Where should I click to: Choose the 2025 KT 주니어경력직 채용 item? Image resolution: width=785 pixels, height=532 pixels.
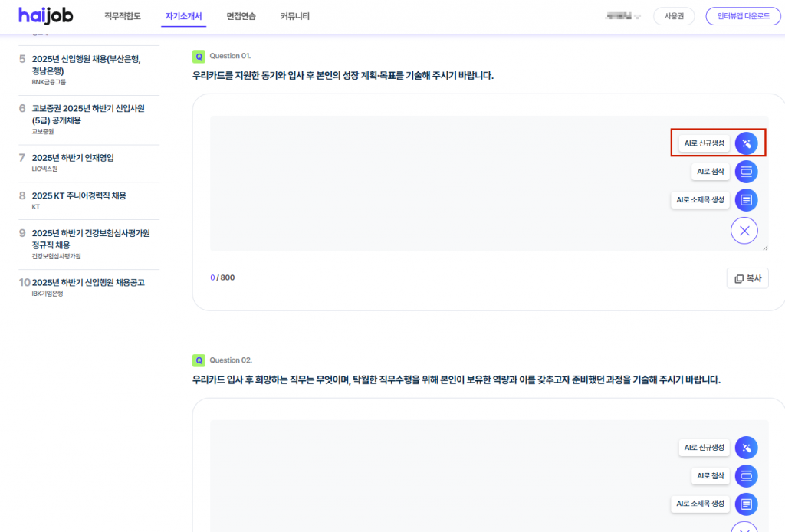(x=89, y=200)
